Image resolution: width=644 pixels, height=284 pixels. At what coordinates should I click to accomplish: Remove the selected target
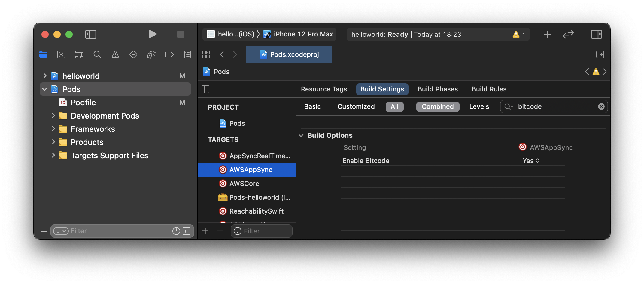[x=220, y=231]
